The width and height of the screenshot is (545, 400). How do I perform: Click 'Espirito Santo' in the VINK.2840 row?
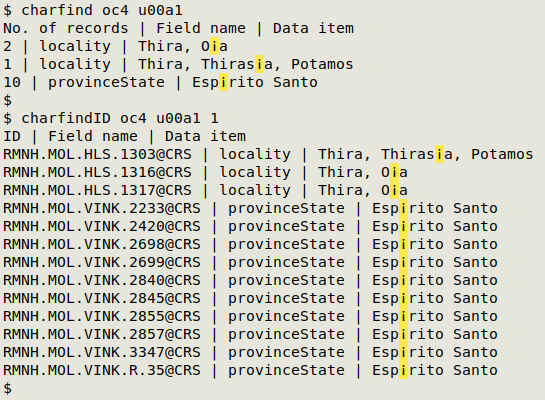click(435, 281)
